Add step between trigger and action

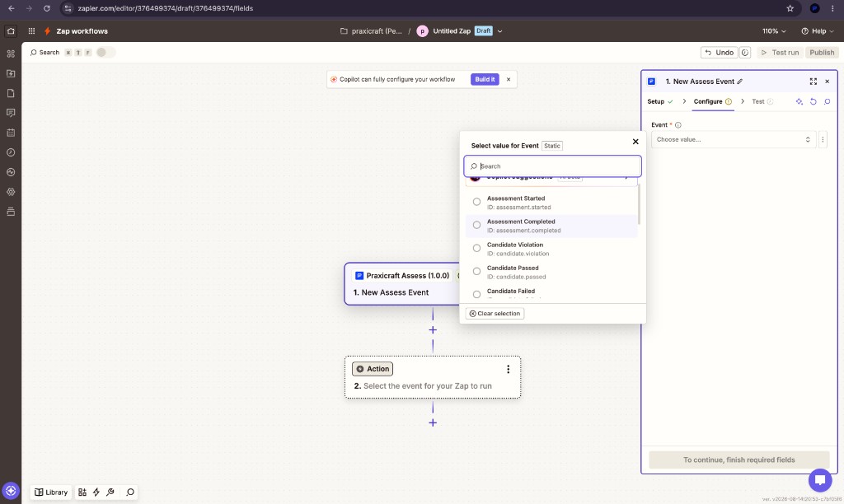(433, 329)
